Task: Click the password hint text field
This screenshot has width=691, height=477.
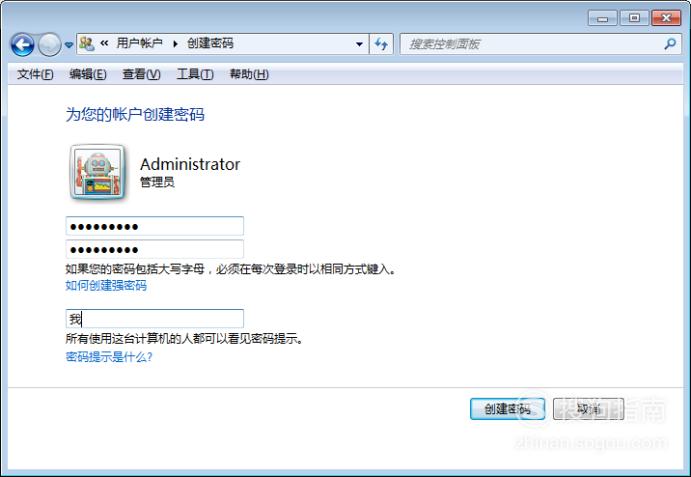Action: pos(155,319)
